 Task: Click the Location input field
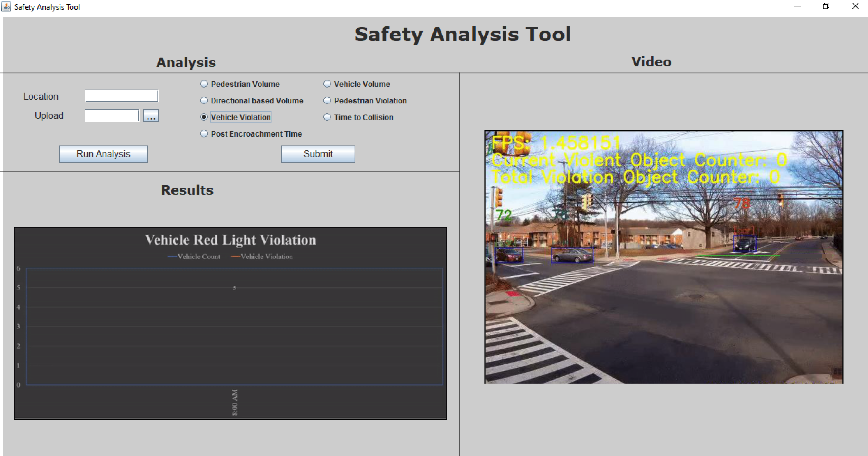(x=122, y=95)
